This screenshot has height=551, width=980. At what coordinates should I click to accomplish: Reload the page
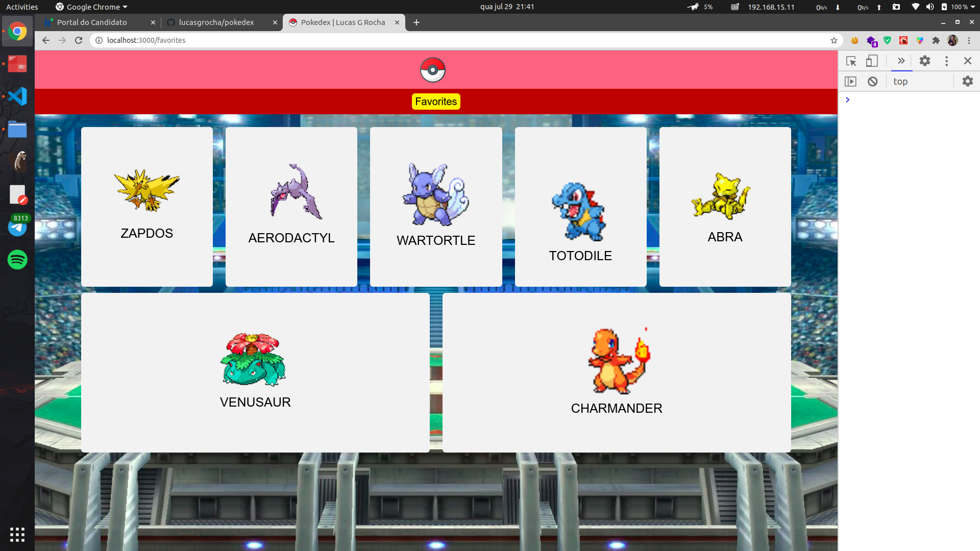[79, 40]
